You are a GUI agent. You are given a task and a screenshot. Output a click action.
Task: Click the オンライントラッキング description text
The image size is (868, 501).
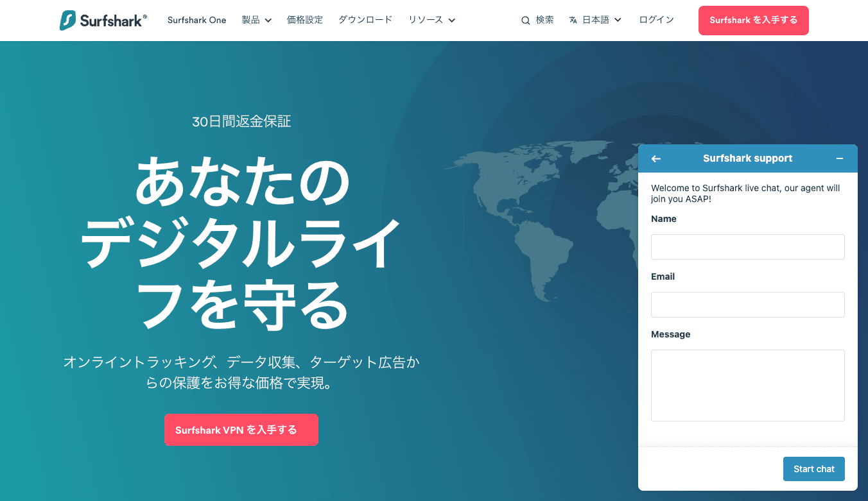point(241,373)
